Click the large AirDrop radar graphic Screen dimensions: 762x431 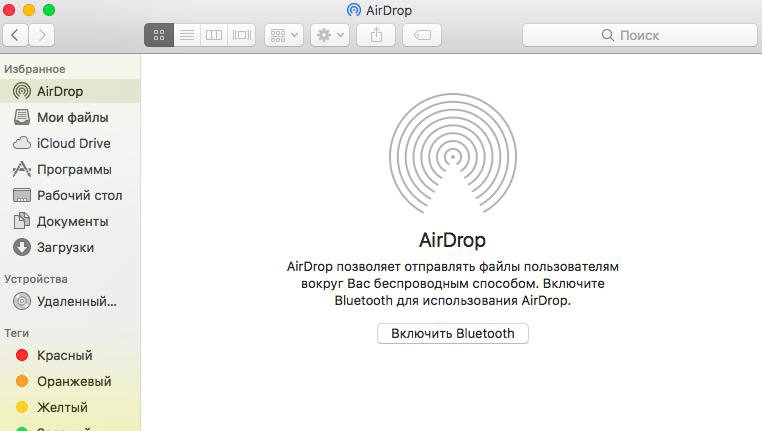tap(452, 154)
